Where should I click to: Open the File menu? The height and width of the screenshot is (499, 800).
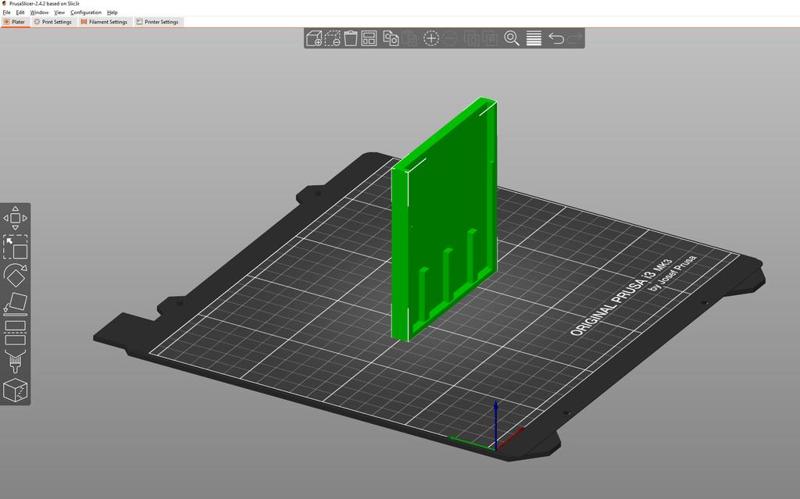[7, 12]
